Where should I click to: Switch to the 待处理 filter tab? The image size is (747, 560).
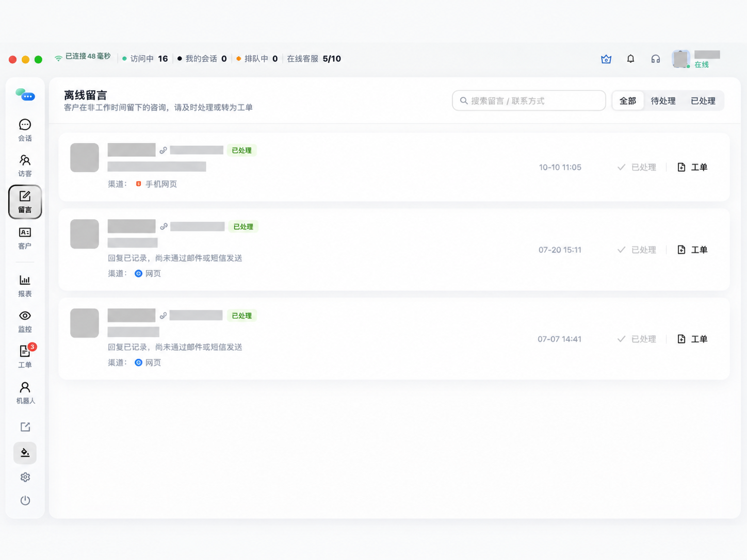pos(663,101)
